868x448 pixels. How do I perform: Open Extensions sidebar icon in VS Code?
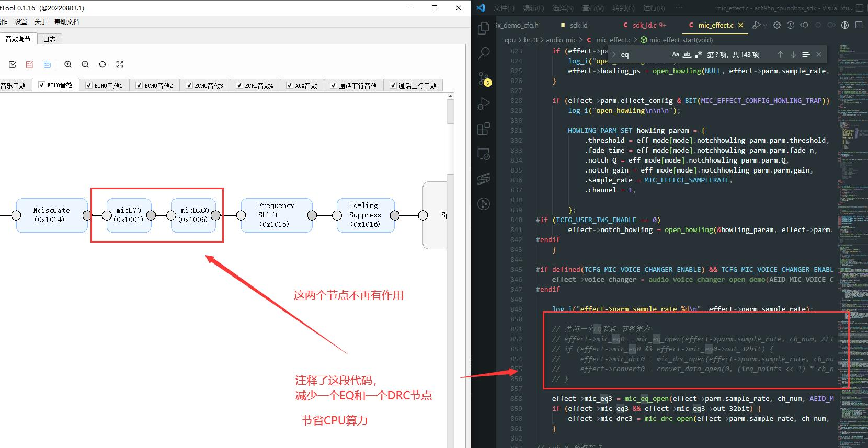point(484,129)
